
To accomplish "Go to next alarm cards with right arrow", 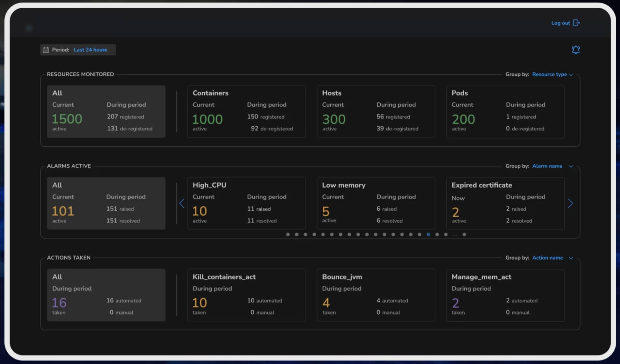I will [570, 203].
